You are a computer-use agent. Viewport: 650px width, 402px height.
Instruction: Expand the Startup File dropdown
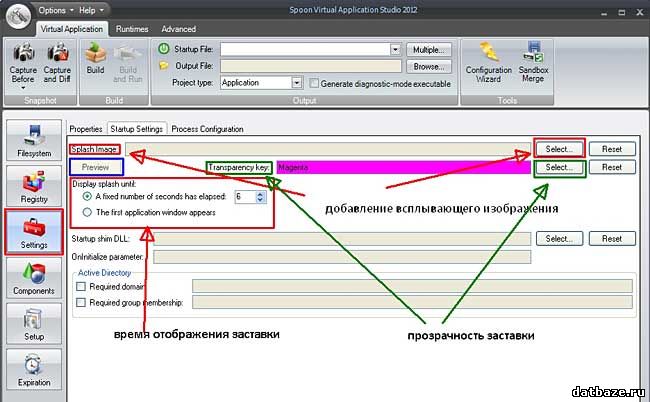tap(396, 49)
